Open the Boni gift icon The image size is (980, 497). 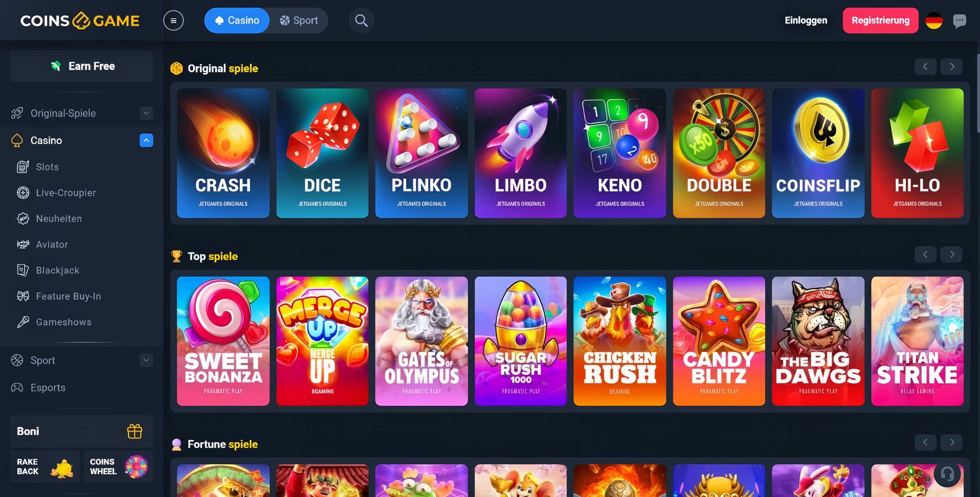135,431
